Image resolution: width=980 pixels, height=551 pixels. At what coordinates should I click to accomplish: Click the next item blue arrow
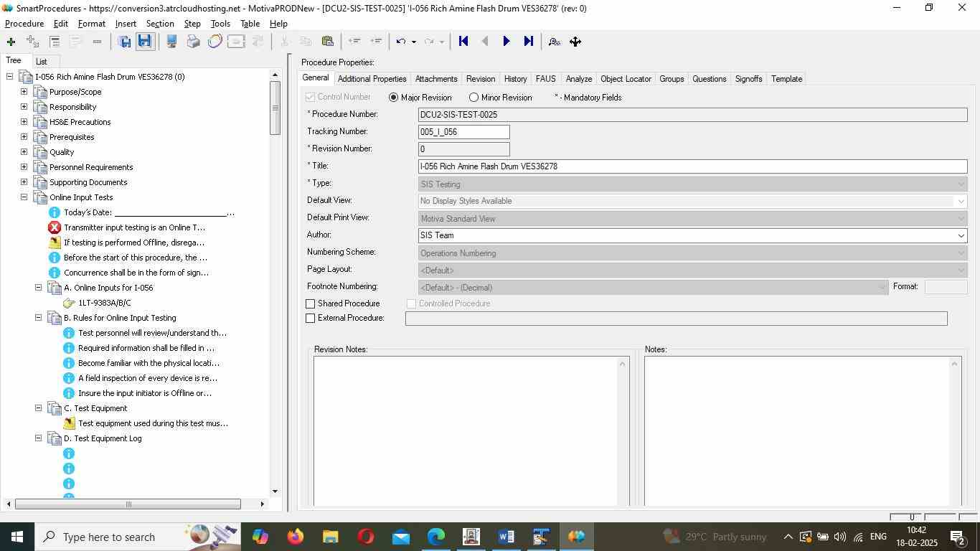click(x=506, y=42)
